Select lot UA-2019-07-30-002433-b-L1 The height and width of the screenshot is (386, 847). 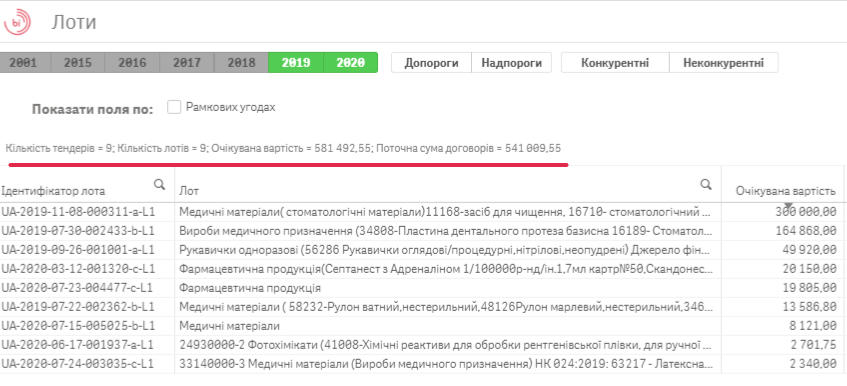click(x=78, y=231)
